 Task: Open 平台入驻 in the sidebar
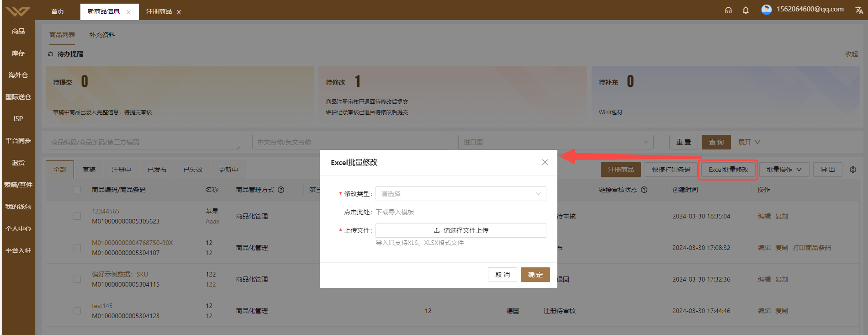coord(18,250)
